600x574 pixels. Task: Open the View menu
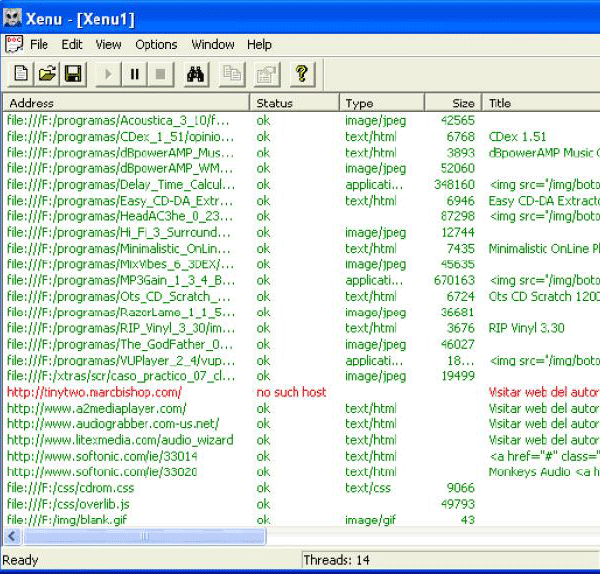tap(108, 44)
